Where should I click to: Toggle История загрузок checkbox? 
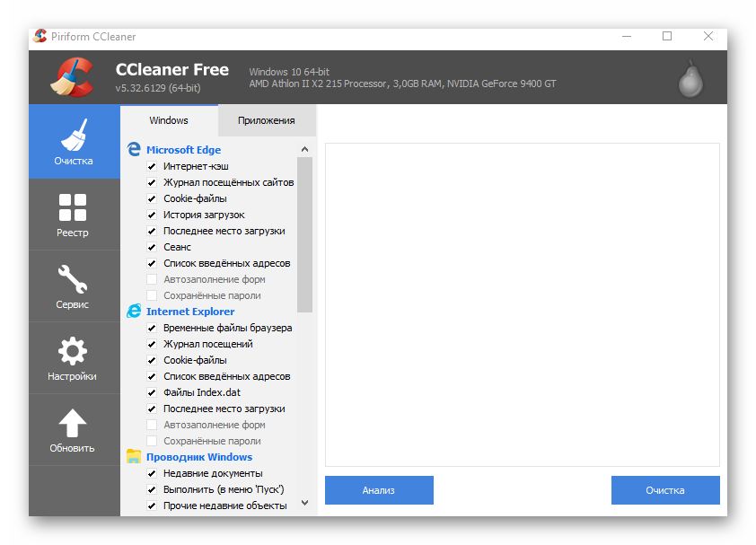tap(152, 215)
